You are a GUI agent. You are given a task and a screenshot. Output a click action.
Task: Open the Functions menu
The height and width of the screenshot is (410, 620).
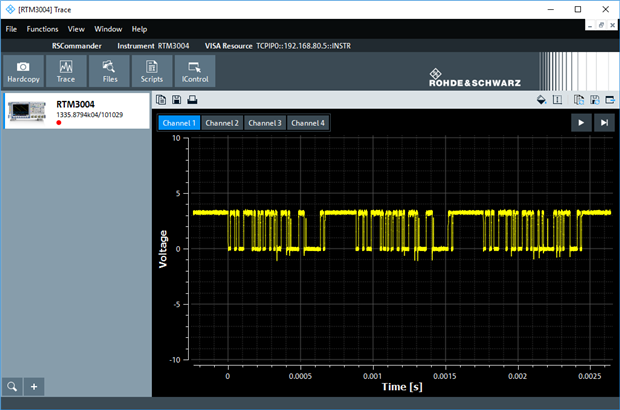pyautogui.click(x=42, y=29)
